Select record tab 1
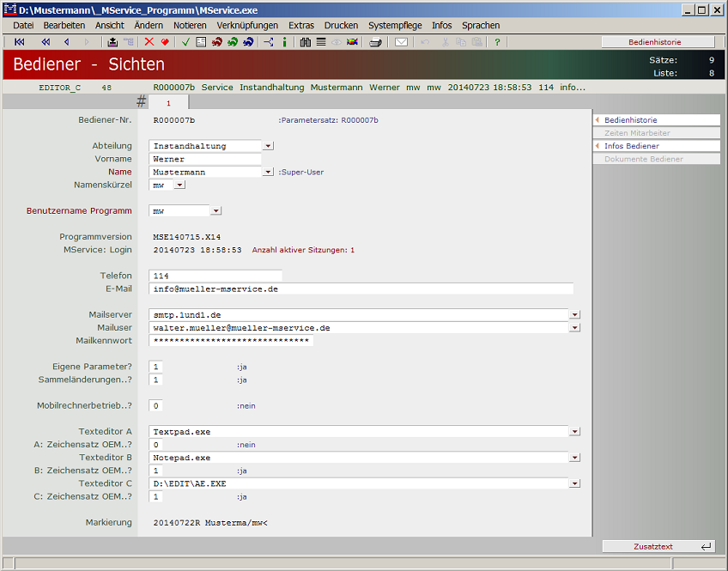 pyautogui.click(x=168, y=102)
